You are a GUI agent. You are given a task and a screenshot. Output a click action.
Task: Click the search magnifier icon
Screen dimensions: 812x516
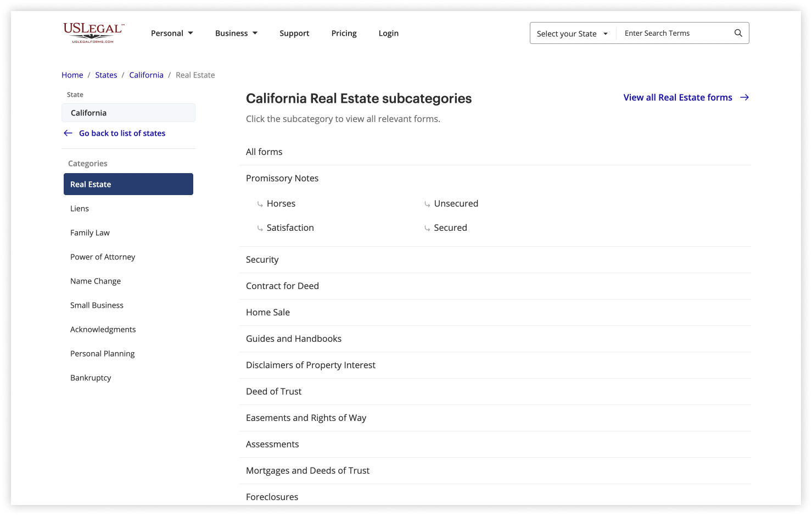738,32
